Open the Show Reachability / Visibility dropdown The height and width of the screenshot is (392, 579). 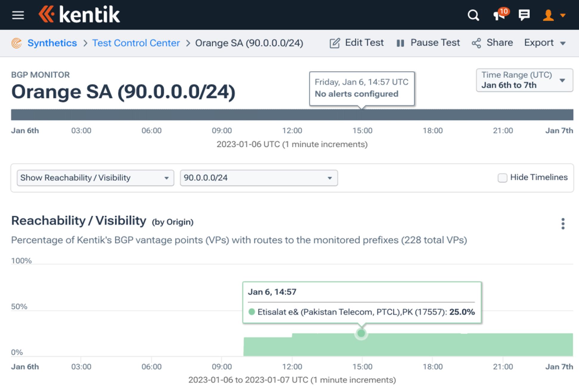coord(95,178)
